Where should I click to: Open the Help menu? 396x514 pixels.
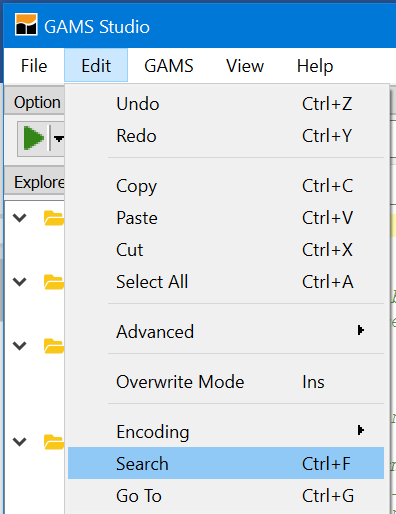click(x=315, y=66)
